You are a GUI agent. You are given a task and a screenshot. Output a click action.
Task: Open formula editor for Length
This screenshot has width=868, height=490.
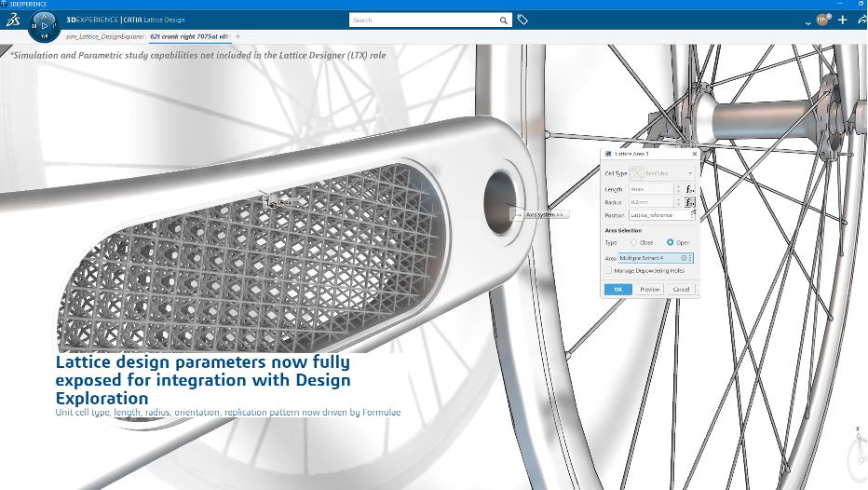[690, 189]
